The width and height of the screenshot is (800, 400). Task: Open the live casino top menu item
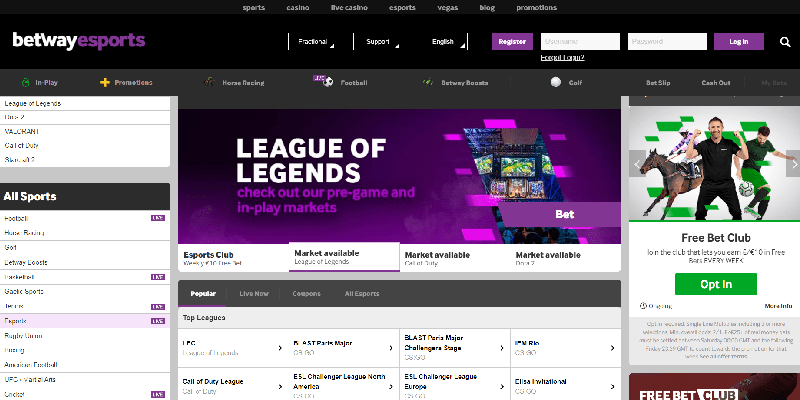(x=349, y=8)
